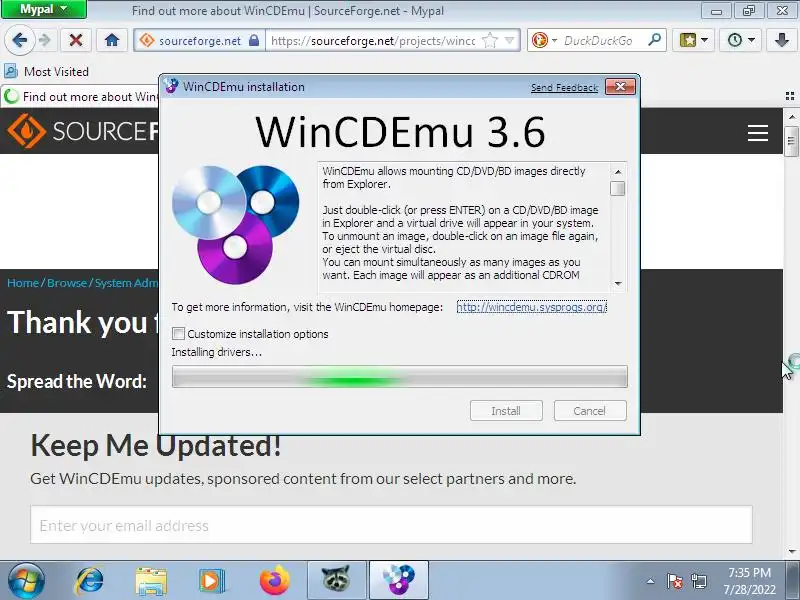Click the padlock security icon in address bar
Viewport: 800px width, 600px height.
tap(254, 40)
